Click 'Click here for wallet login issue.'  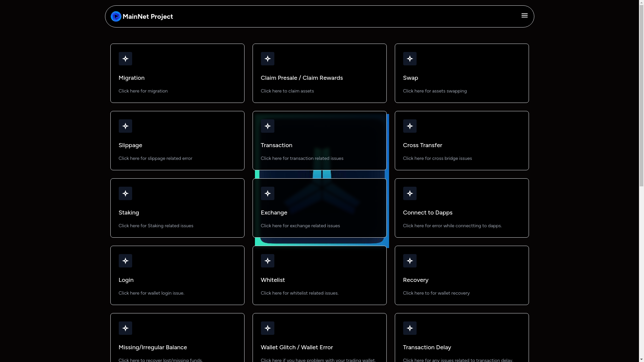[151, 293]
